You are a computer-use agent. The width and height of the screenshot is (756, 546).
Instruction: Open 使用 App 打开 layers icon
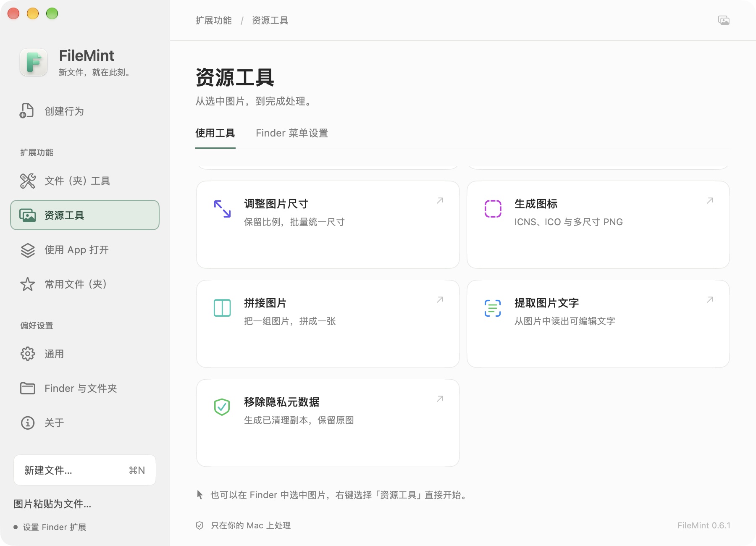coord(28,250)
